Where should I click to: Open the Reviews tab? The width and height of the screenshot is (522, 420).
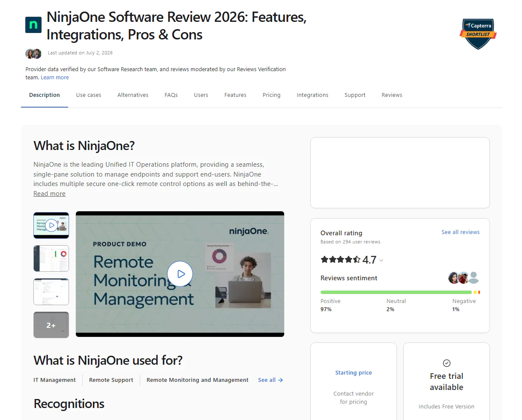392,95
